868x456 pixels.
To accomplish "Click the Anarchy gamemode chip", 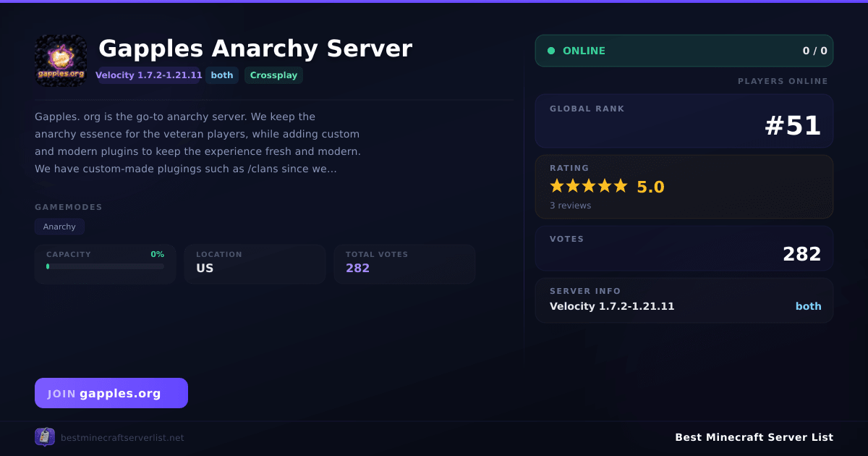I will point(59,227).
